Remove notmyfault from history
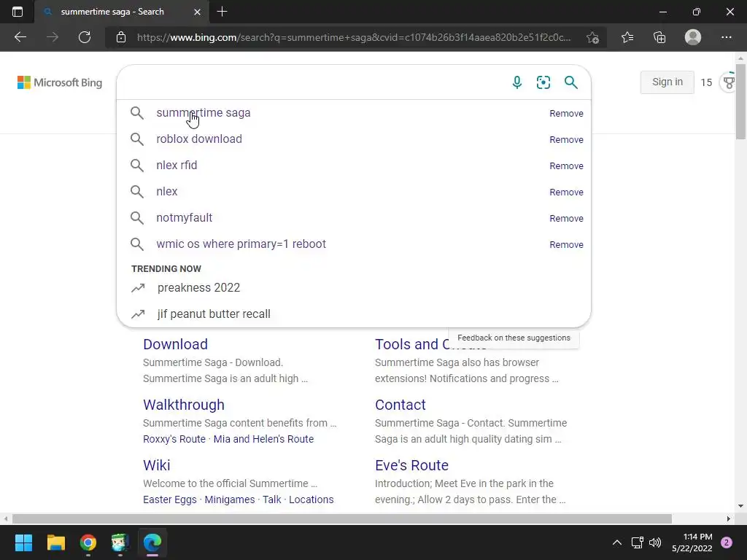The height and width of the screenshot is (560, 747). point(566,218)
